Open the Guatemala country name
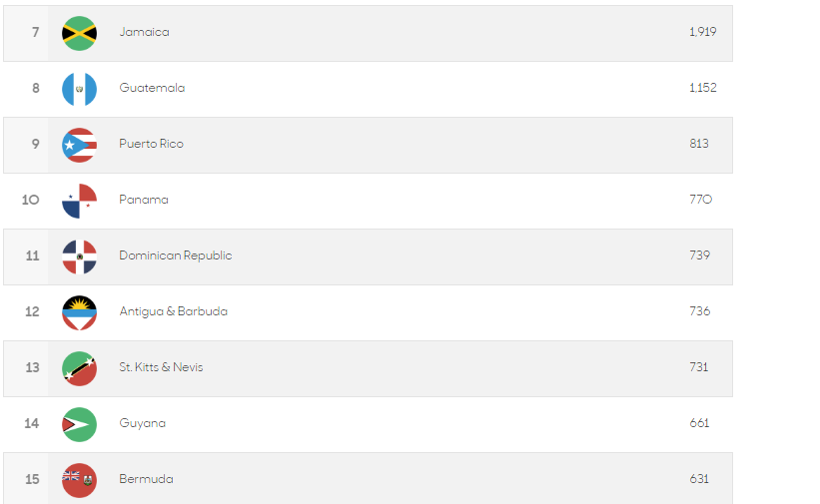 coord(152,88)
